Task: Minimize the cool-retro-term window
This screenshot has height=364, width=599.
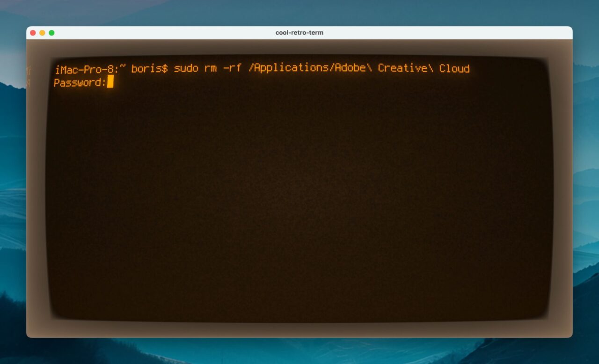Action: point(42,33)
